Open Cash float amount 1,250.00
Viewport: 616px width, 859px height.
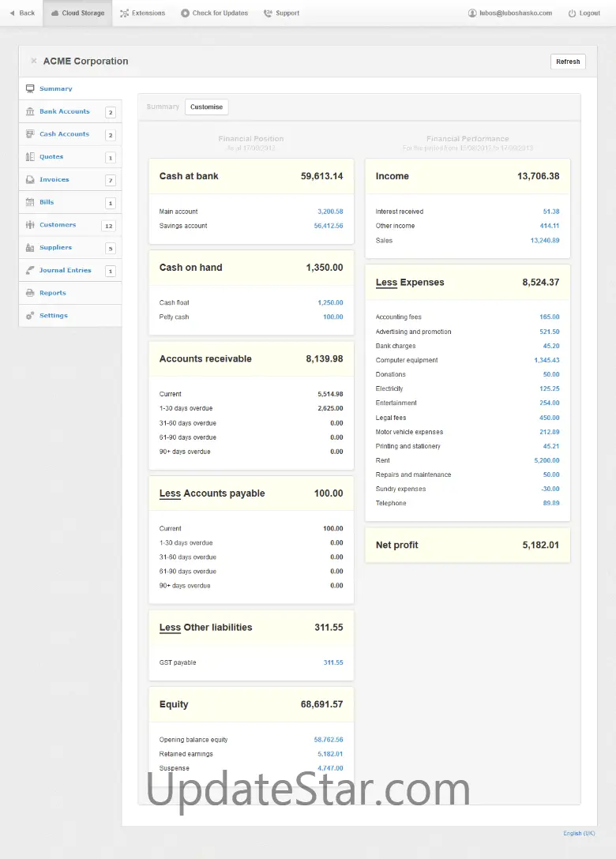[330, 302]
